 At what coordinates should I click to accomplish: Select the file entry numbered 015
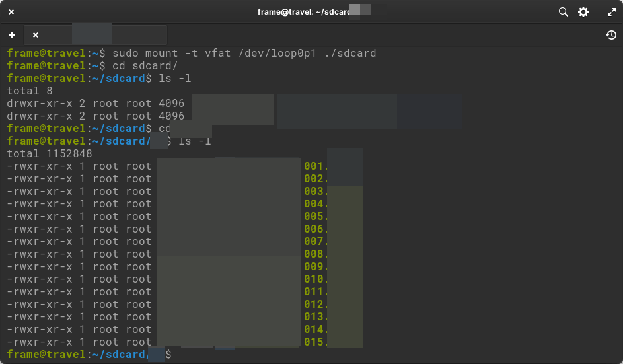pyautogui.click(x=315, y=342)
